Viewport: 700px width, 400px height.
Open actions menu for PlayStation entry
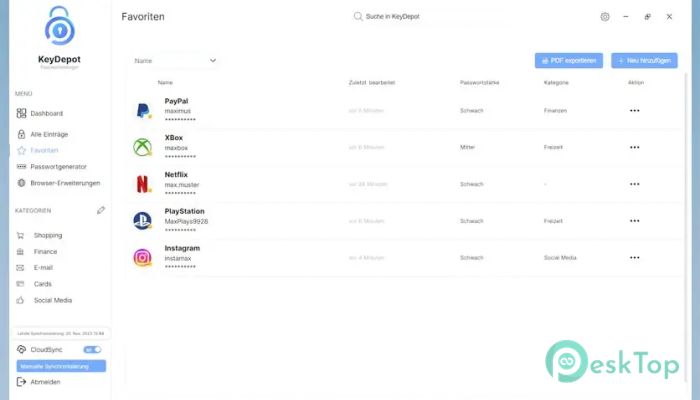634,221
